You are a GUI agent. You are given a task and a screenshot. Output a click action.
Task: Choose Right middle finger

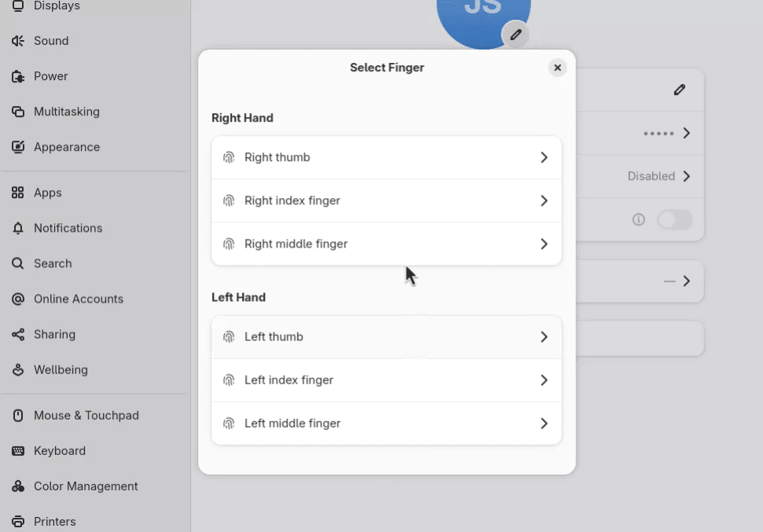(x=387, y=244)
